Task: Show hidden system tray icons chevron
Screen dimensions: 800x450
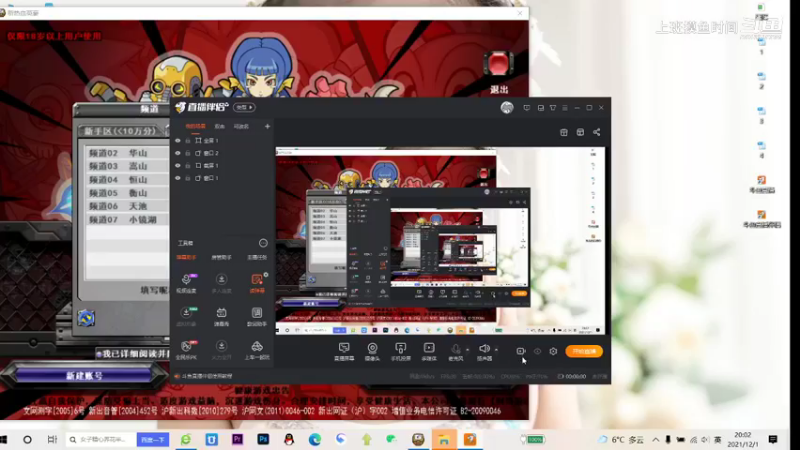Action: tap(656, 439)
